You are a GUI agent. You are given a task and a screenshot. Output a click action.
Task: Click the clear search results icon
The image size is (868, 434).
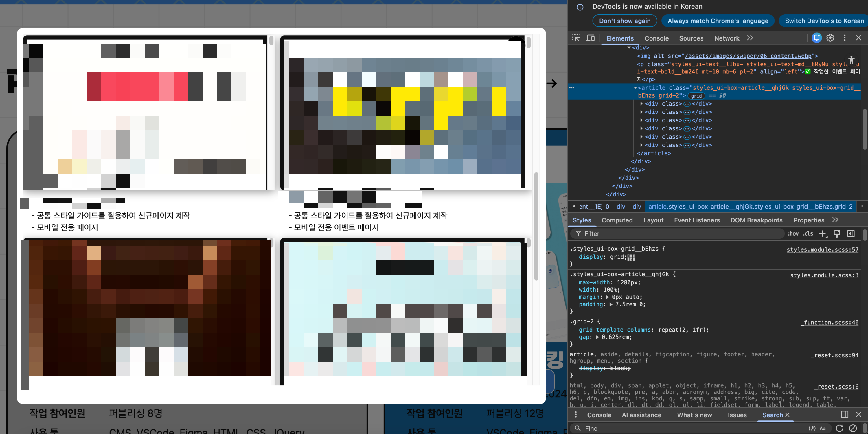click(853, 428)
